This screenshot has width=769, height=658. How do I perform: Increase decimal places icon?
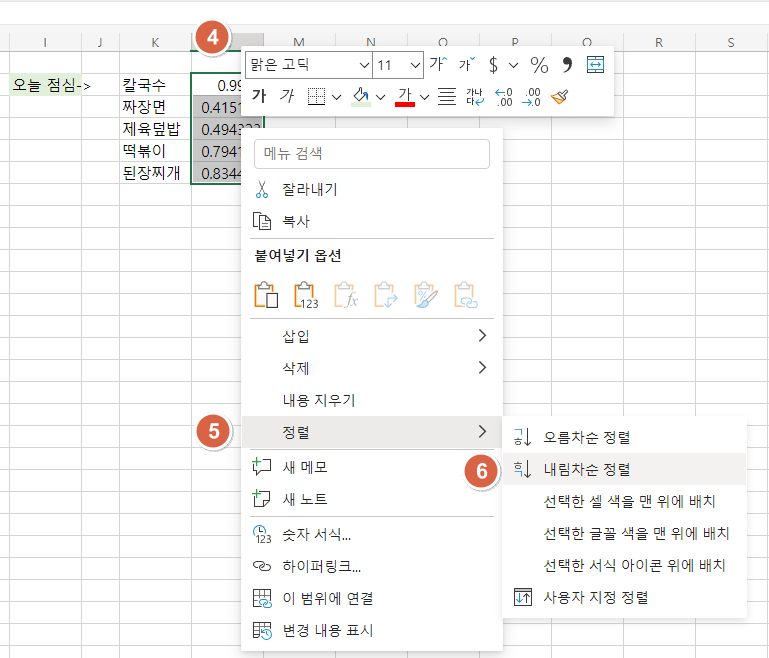pyautogui.click(x=504, y=97)
